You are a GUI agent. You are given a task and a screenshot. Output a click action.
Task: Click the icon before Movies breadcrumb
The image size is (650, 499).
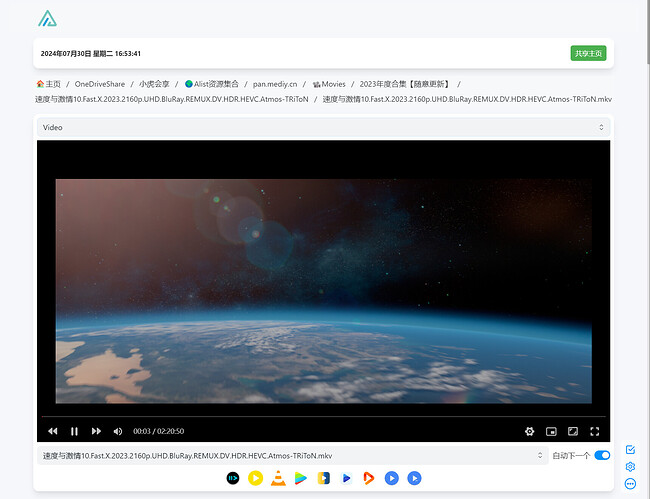tap(317, 84)
